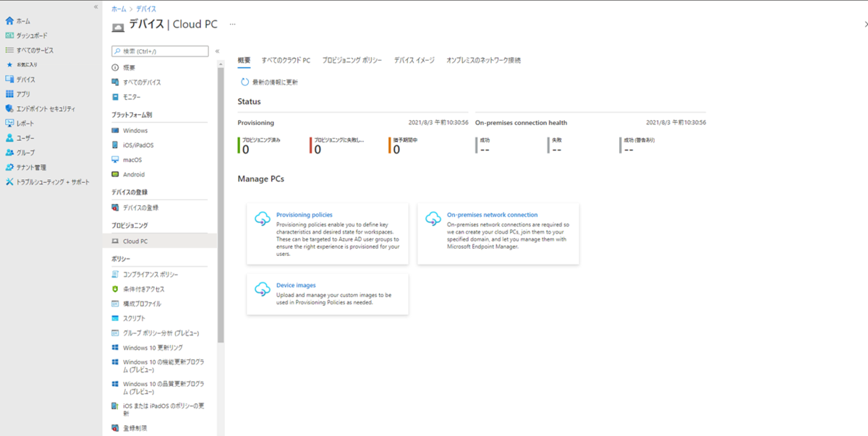Click the 検索 (Ctrl+/) search field
The width and height of the screenshot is (868, 436).
(x=161, y=51)
